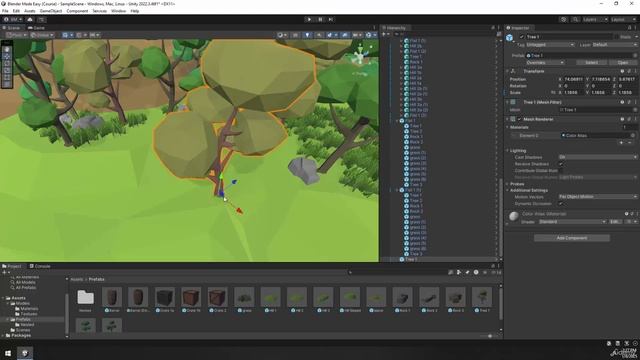Click the Hierarchy create plus button

[x=384, y=34]
